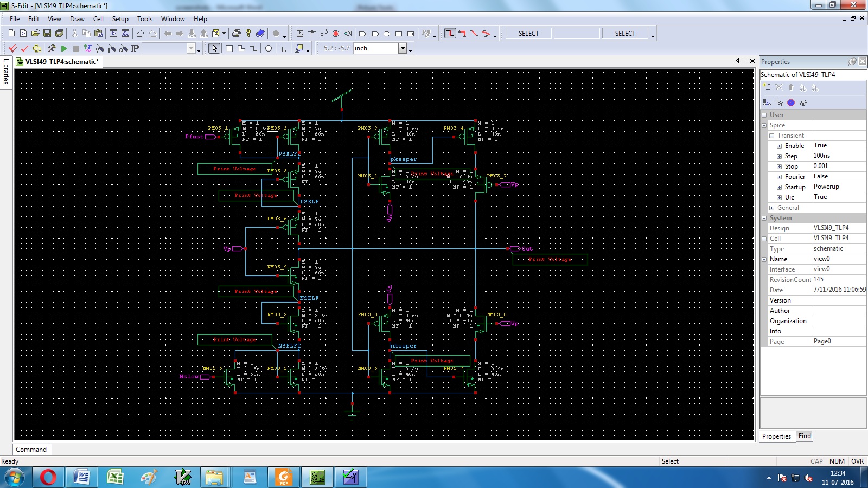Click the Copy icon in toolbar

click(x=86, y=34)
